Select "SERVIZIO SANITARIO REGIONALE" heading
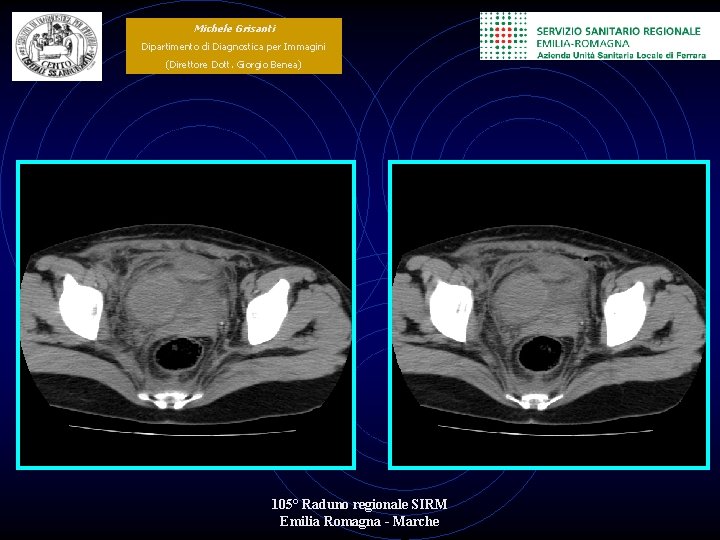Viewport: 720px width, 540px height. [619, 31]
